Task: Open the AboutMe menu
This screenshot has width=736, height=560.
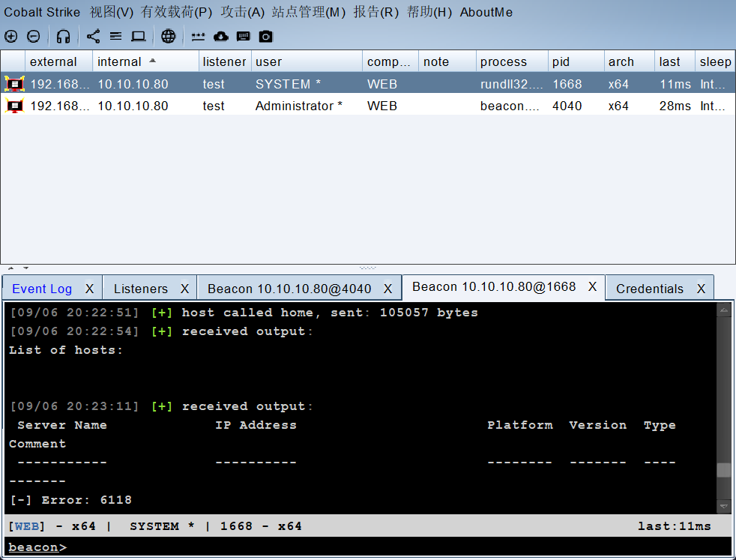Action: coord(486,12)
